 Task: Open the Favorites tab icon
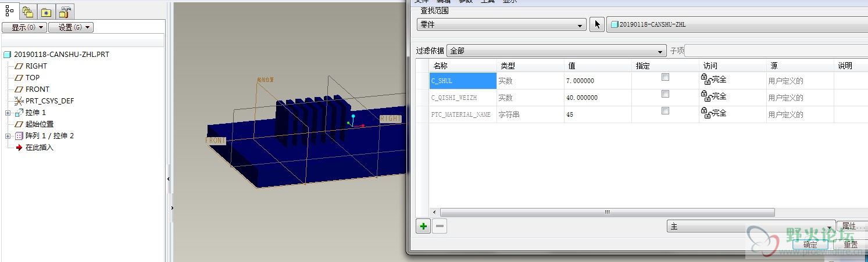click(x=46, y=12)
